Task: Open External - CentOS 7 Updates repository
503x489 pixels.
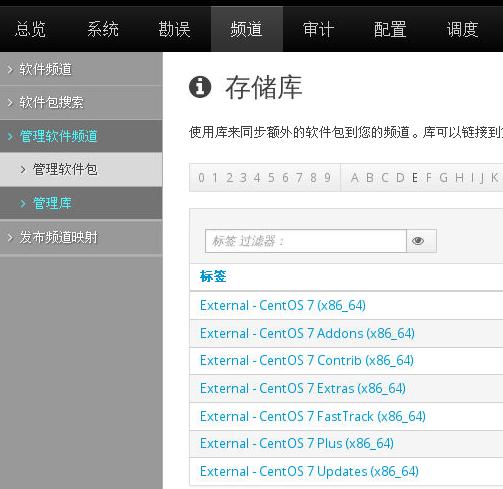Action: (309, 472)
